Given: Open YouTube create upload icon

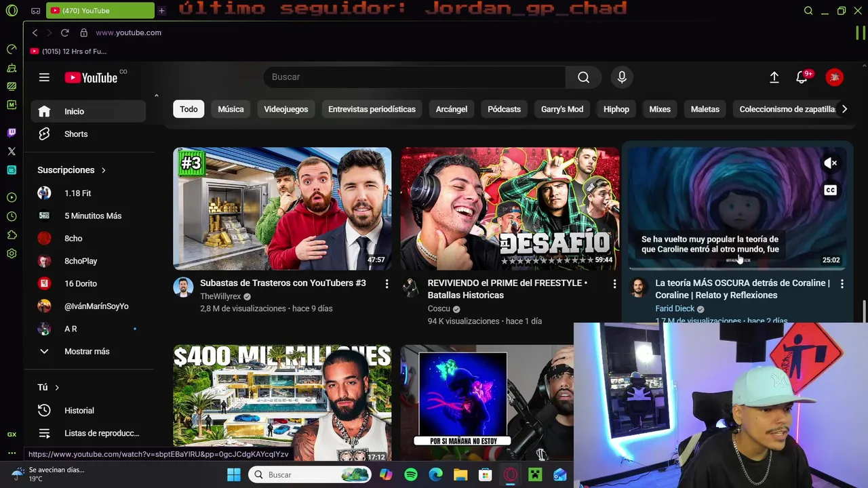Looking at the screenshot, I should 774,77.
